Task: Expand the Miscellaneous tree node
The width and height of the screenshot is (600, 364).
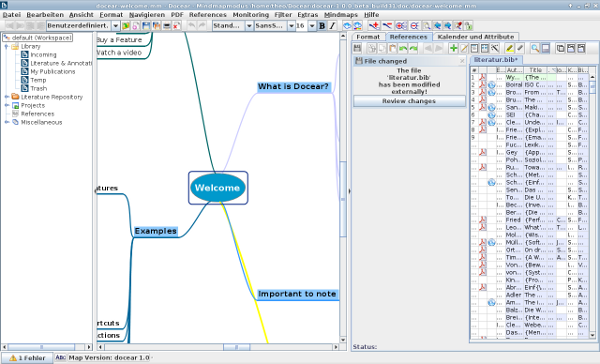Action: (x=7, y=122)
